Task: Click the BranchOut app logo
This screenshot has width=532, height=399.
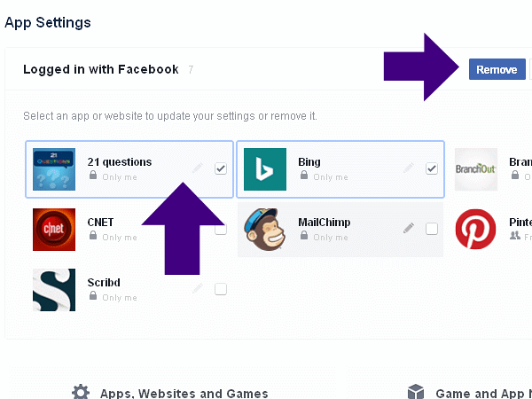Action: (x=475, y=169)
